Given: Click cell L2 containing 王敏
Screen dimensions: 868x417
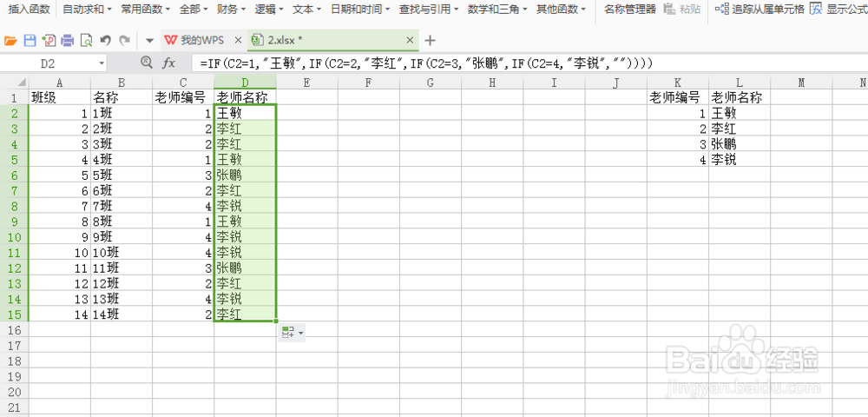Looking at the screenshot, I should tap(740, 114).
